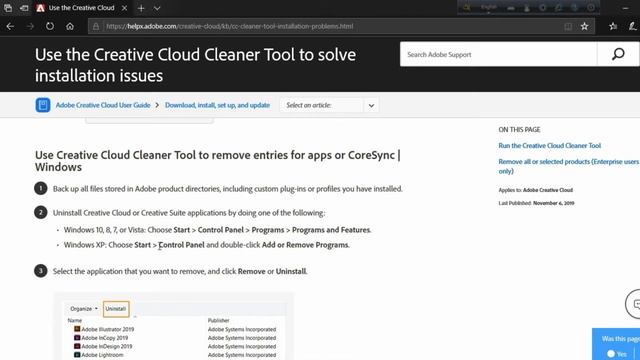Click the blue User Guide book icon
Viewport: 640px width, 360px height.
pyautogui.click(x=43, y=105)
